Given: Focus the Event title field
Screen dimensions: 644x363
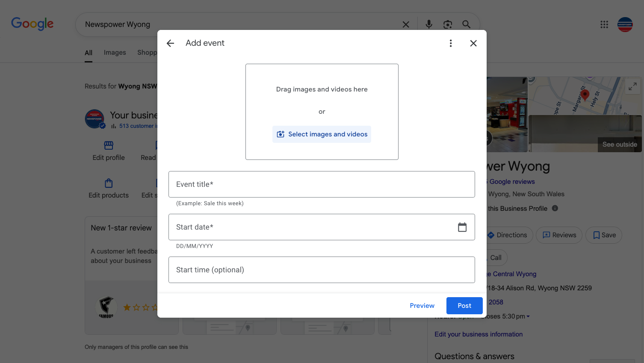Looking at the screenshot, I should pyautogui.click(x=322, y=184).
